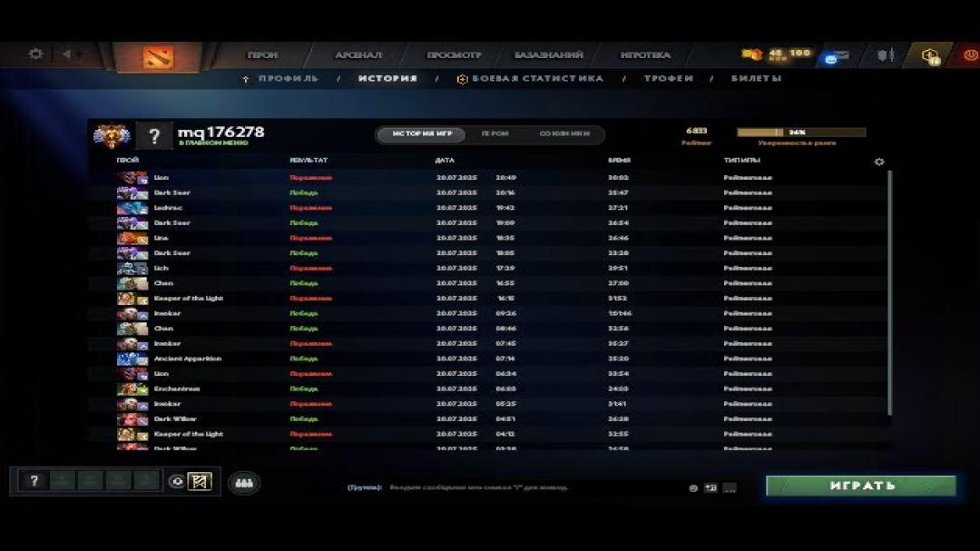Open the emoji picker in the chat bar
This screenshot has width=980, height=551.
tap(693, 487)
